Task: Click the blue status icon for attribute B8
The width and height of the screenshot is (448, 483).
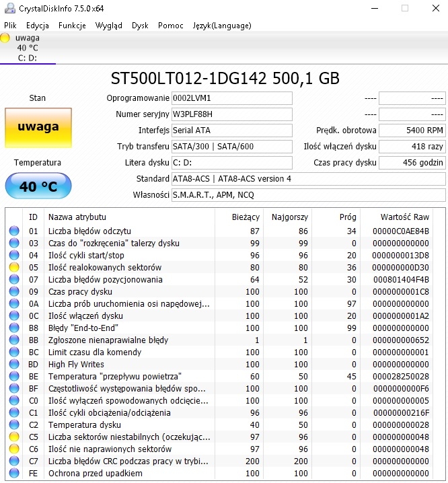Action: pos(14,328)
